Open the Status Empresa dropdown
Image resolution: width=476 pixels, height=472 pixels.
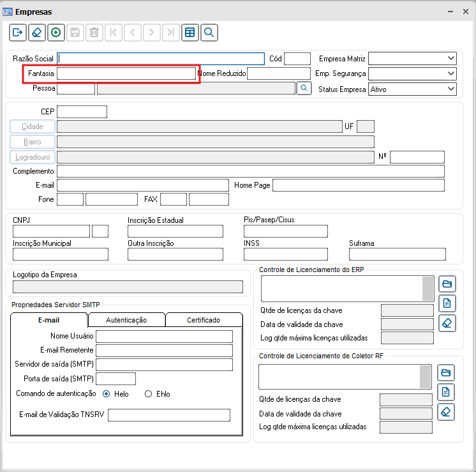(x=451, y=89)
